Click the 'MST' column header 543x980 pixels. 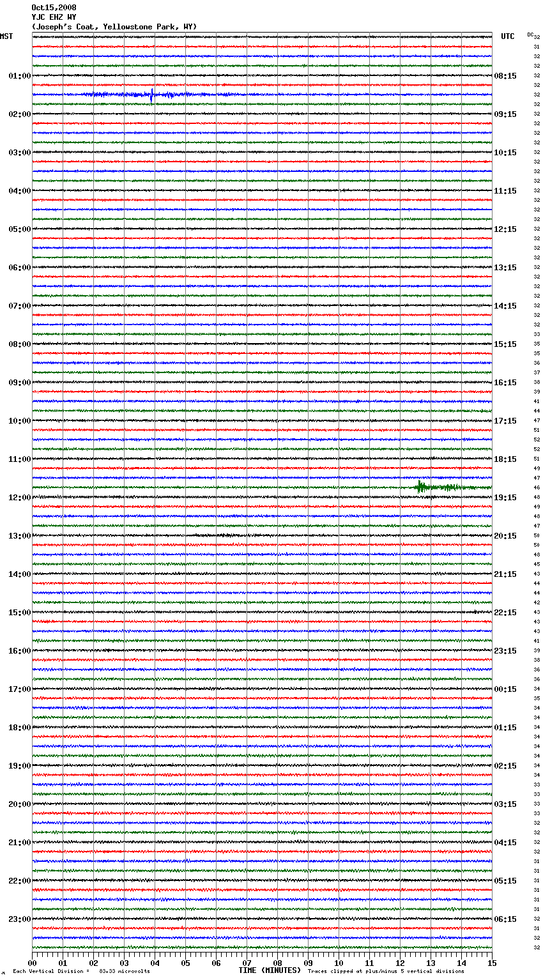6,36
